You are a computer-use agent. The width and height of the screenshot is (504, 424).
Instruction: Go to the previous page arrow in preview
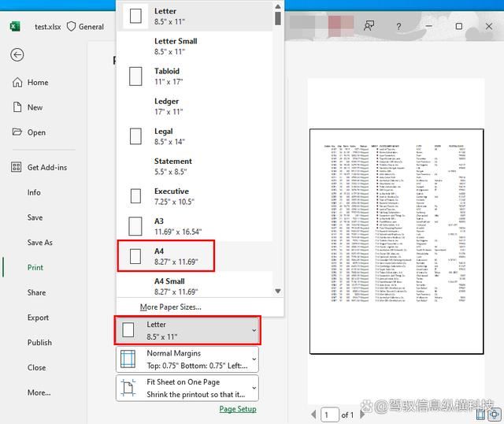click(x=313, y=415)
